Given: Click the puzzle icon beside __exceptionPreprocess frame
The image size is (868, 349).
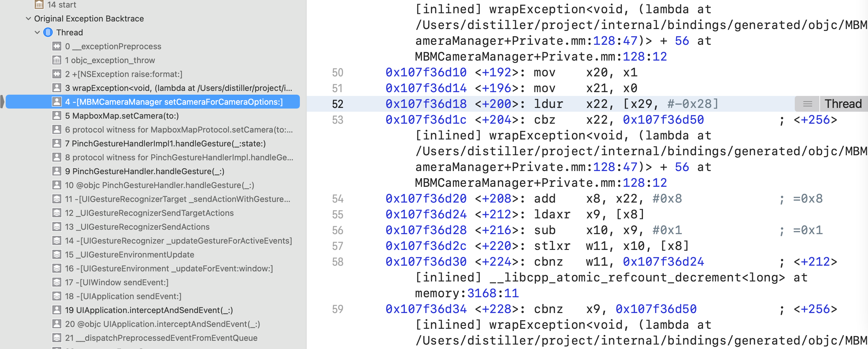Looking at the screenshot, I should (x=56, y=46).
